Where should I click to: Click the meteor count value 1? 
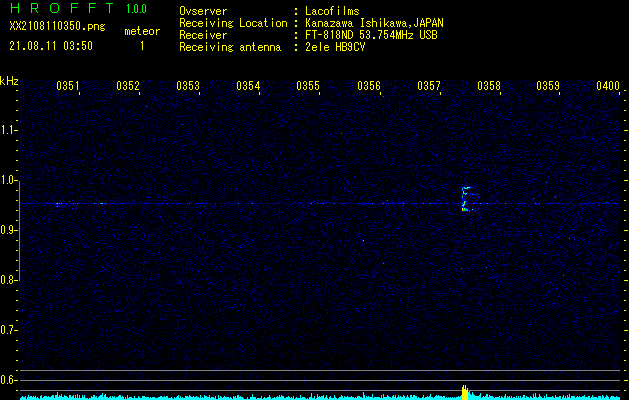click(x=142, y=46)
